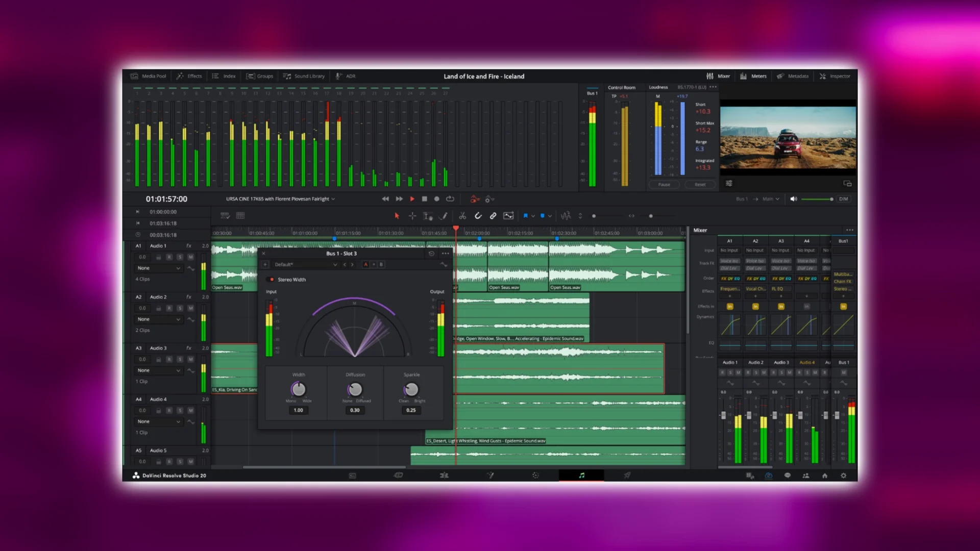Image resolution: width=980 pixels, height=551 pixels.
Task: Mute the Audio 1 track
Action: coord(190,257)
